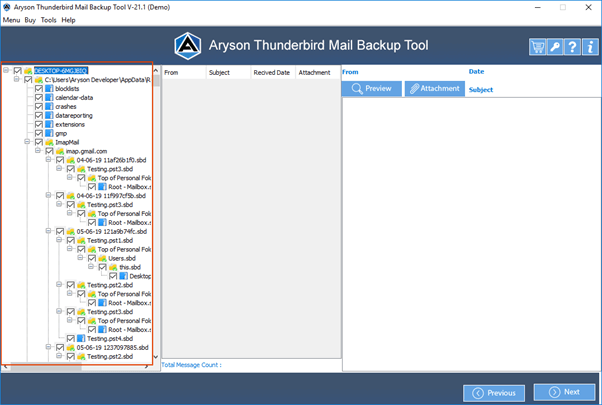Uncheck the DESKTOP-6MGJ8IQ root checkbox
Image resolution: width=602 pixels, height=405 pixels.
tap(17, 71)
